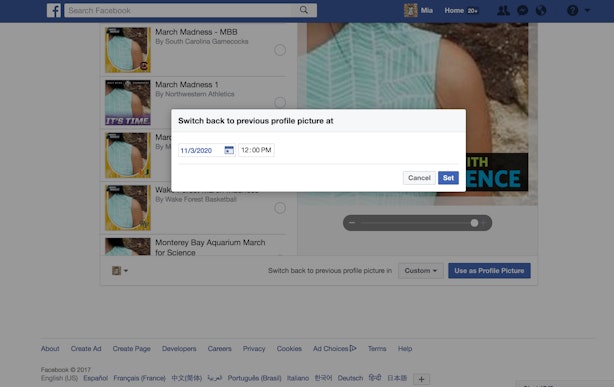Image resolution: width=614 pixels, height=387 pixels.
Task: Open Mia's profile from the top bar
Action: 426,11
